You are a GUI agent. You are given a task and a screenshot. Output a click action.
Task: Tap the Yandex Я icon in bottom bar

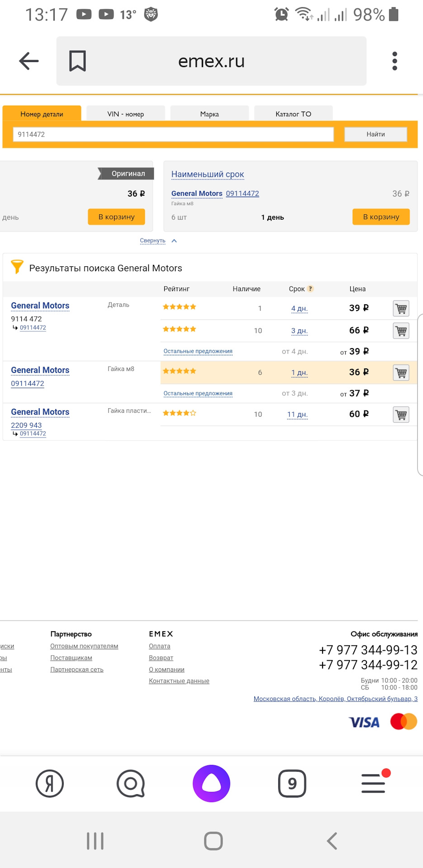tap(50, 783)
